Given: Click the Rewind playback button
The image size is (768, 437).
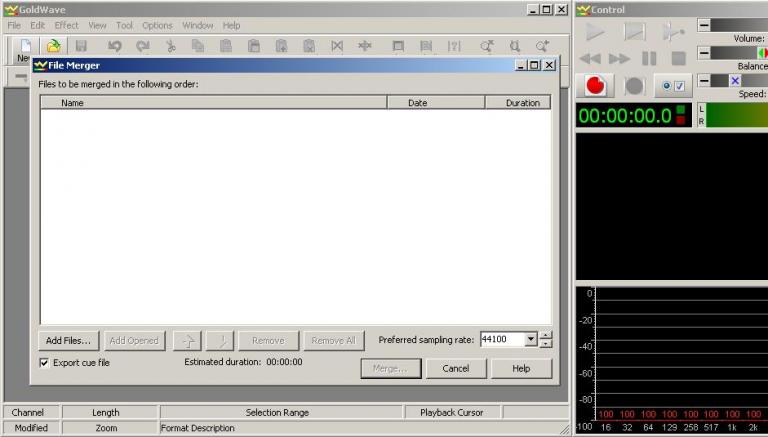Looking at the screenshot, I should click(x=591, y=59).
